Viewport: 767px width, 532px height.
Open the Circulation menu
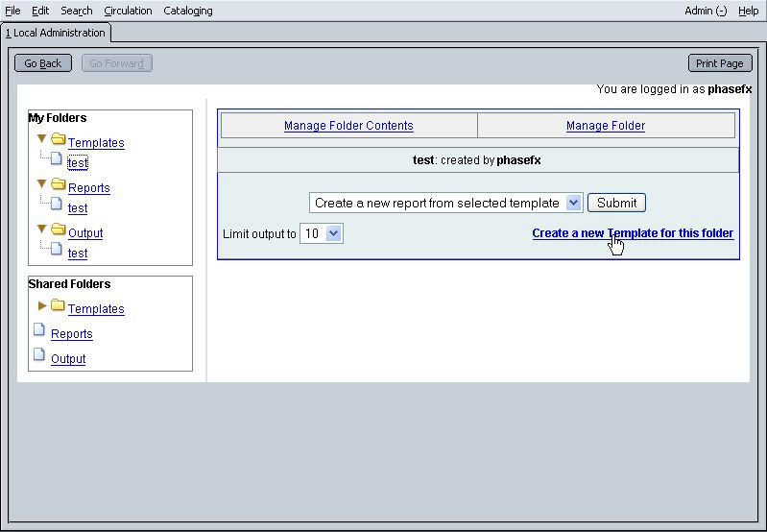(x=128, y=11)
